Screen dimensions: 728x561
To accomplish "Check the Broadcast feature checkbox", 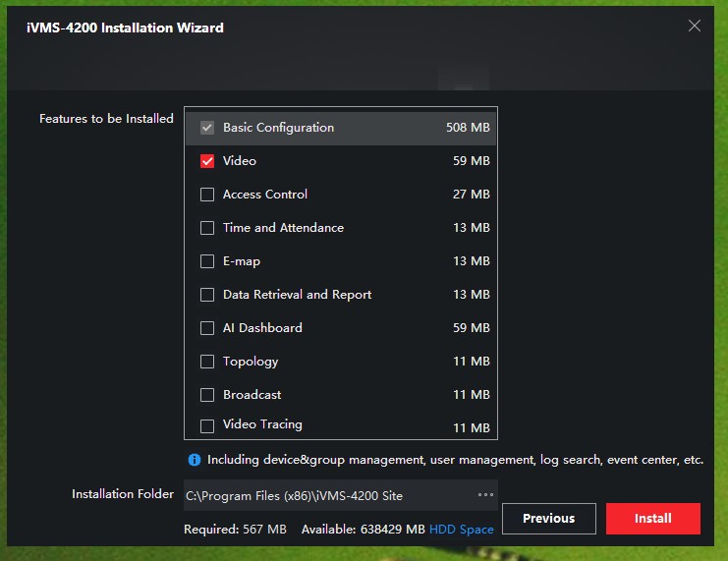I will (207, 395).
